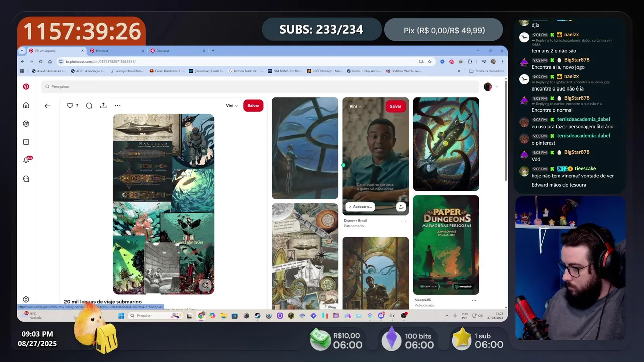Open the Nautilus and tentacles artwork pin
Viewport: 644px width, 362px height.
tap(446, 144)
